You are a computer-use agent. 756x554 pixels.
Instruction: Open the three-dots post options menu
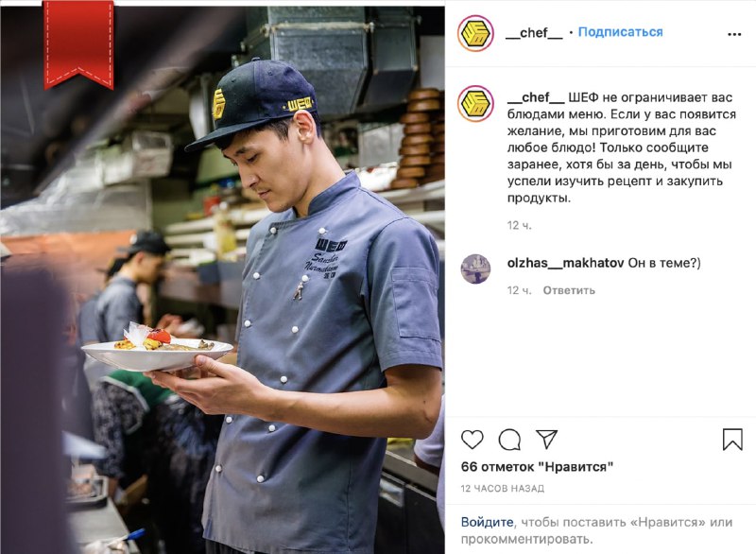click(x=734, y=34)
